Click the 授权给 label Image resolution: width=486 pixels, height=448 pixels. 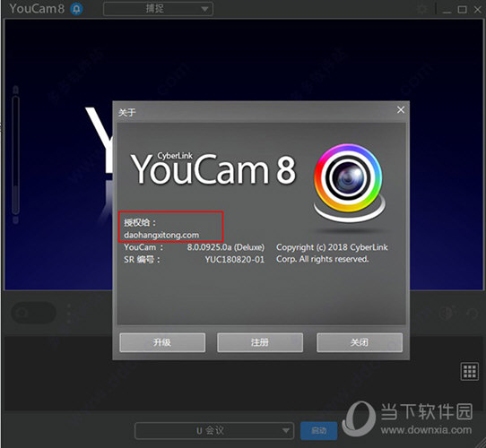pos(140,222)
